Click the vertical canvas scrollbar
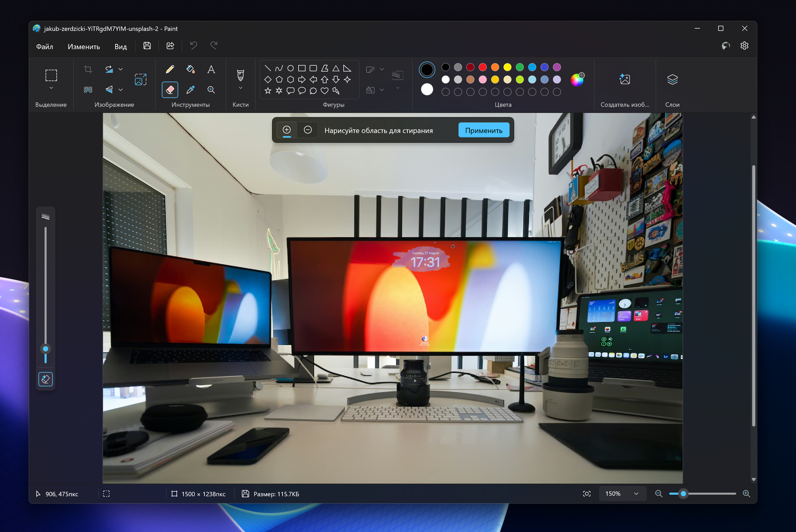 tap(754, 296)
